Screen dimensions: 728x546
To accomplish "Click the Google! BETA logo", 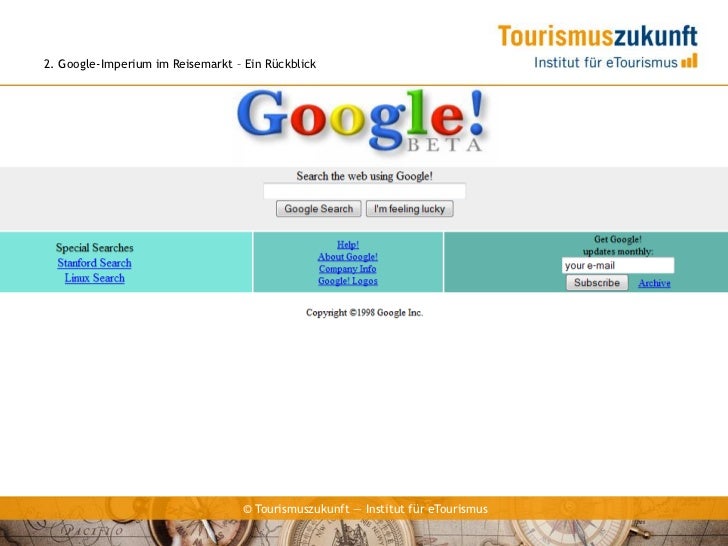I will coord(361,121).
